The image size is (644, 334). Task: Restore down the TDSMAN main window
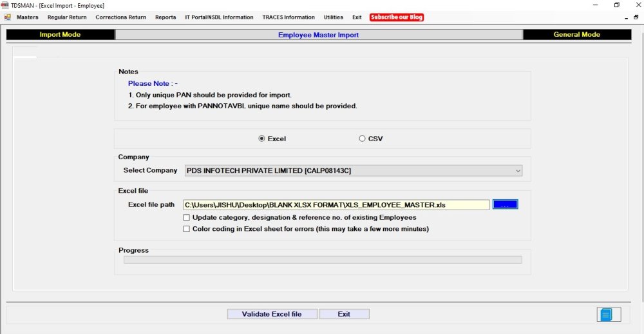pos(616,5)
